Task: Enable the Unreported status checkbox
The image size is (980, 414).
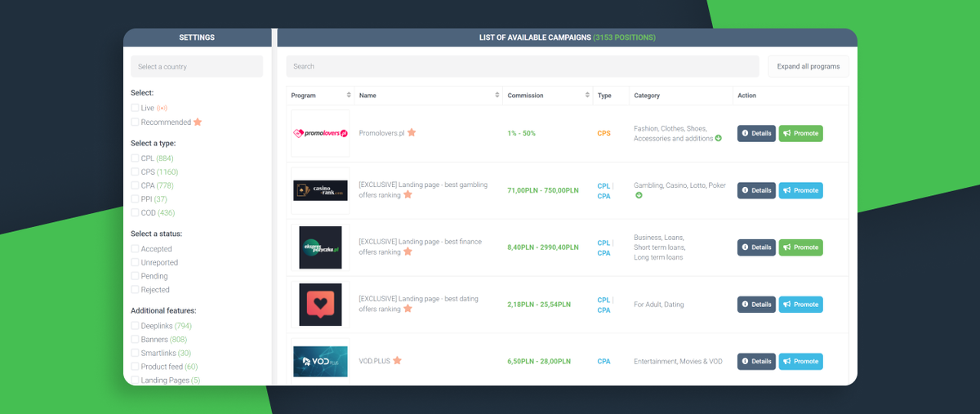Action: 135,263
